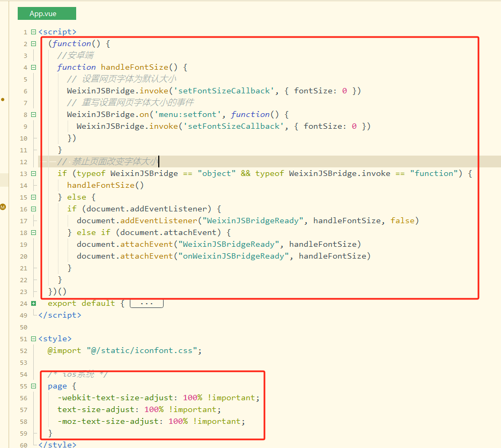The image size is (501, 448).
Task: Collapse the style tag fold at line 51
Action: (x=34, y=339)
